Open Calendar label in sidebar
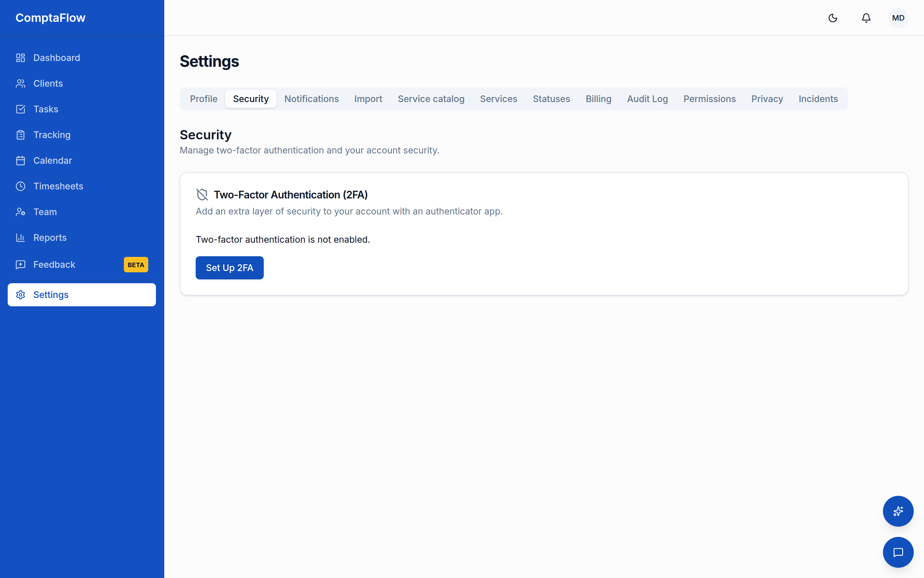Image resolution: width=924 pixels, height=578 pixels. (x=53, y=161)
